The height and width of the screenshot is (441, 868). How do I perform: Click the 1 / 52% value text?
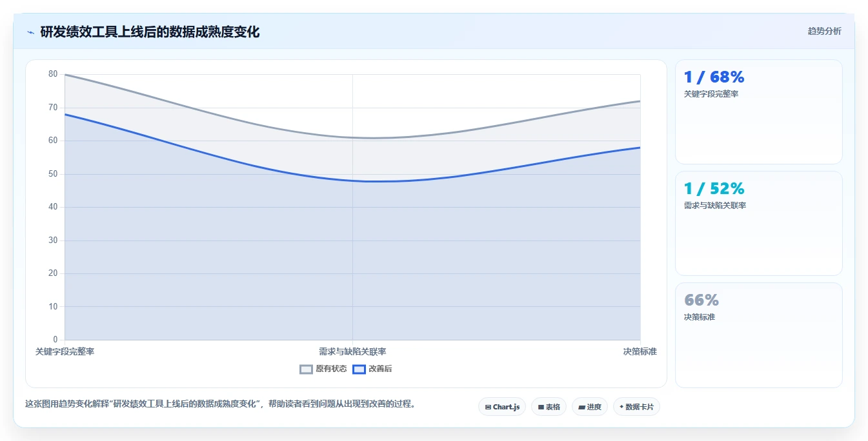coord(714,189)
